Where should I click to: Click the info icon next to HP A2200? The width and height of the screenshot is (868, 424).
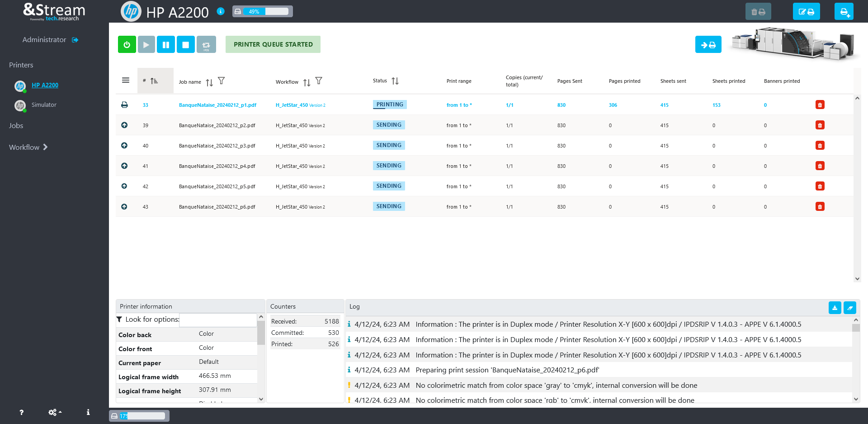pyautogui.click(x=221, y=11)
